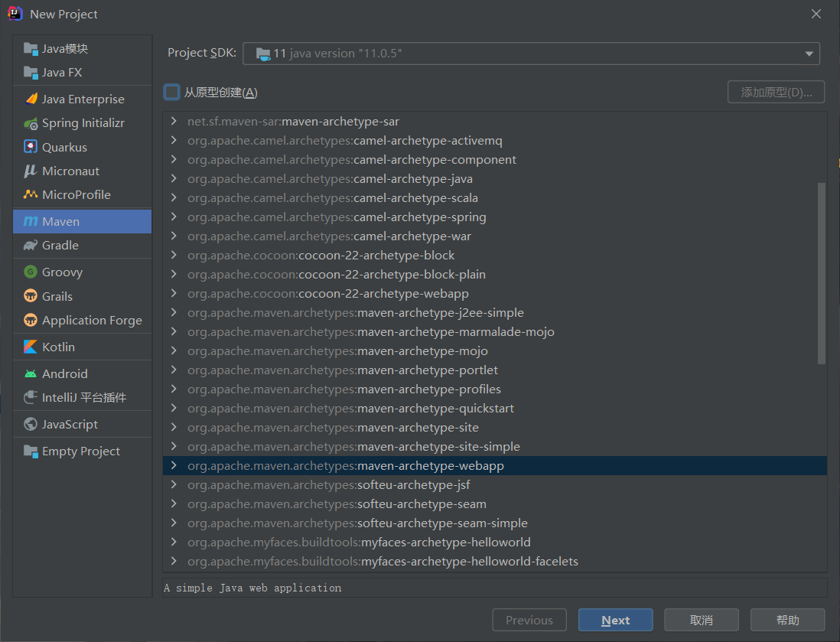Screen dimensions: 840x642
Task: Select maven-archetype-portlet row
Action: [494, 370]
